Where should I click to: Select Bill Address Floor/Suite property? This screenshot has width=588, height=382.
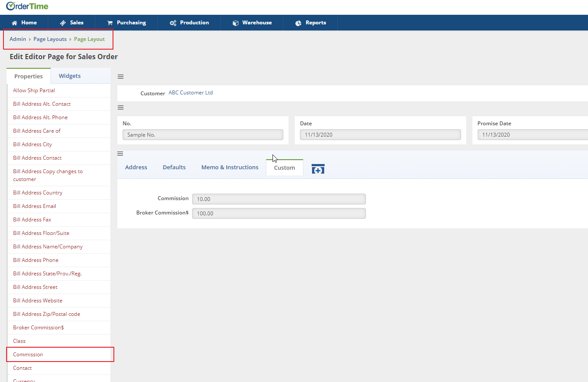click(x=59, y=233)
